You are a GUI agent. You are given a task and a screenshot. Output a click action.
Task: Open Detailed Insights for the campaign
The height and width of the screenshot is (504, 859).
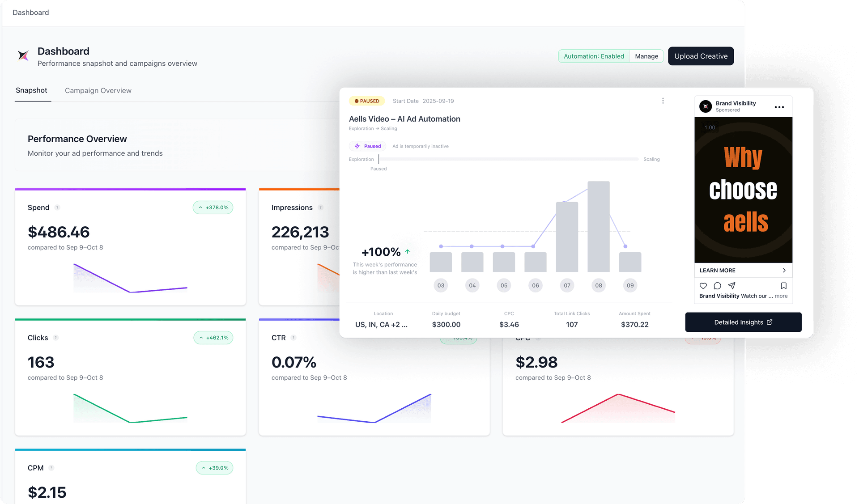(x=743, y=322)
